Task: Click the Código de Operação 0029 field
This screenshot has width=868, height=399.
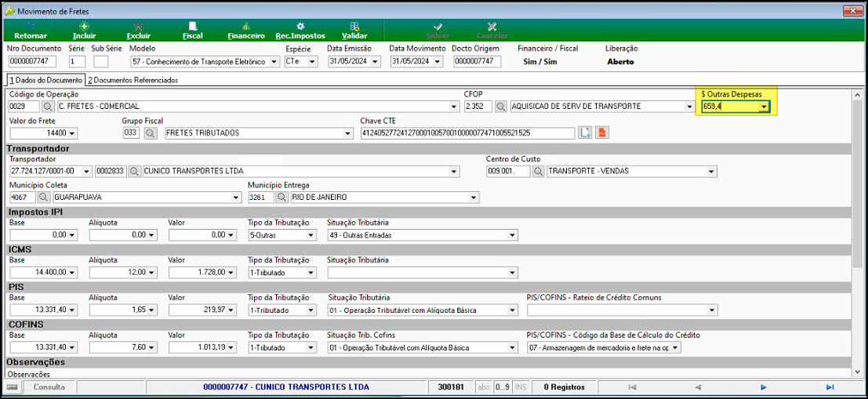Action: [x=24, y=107]
